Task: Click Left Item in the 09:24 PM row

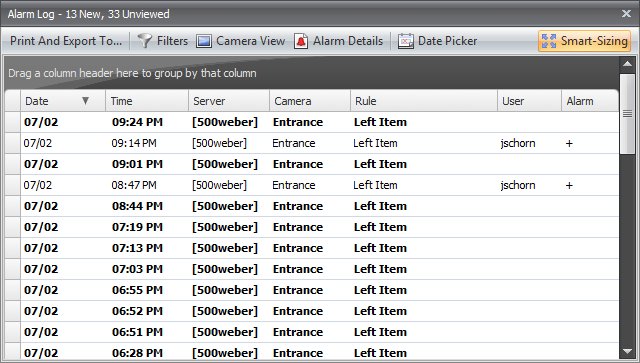Action: 380,122
